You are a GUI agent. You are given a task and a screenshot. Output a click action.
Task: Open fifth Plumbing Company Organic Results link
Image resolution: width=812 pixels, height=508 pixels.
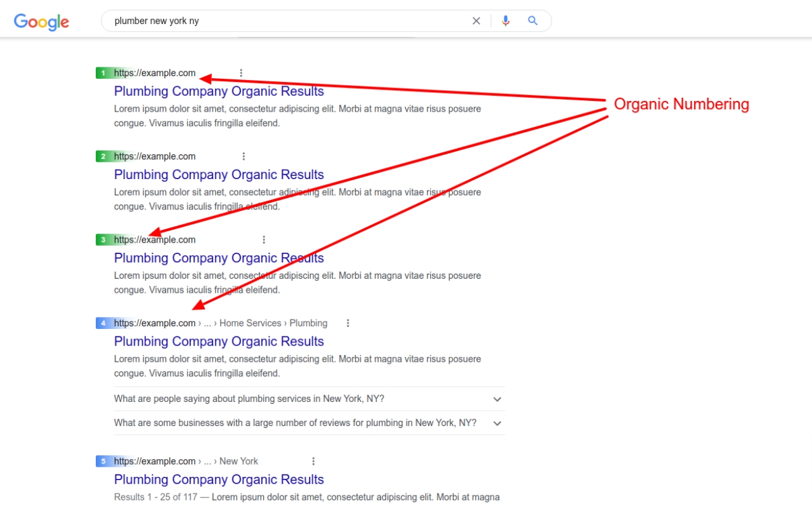coord(219,480)
